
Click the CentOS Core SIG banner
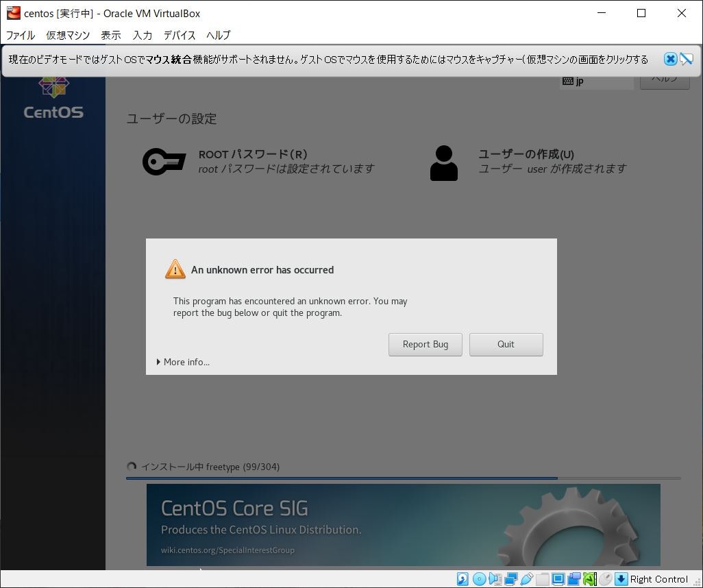(404, 525)
